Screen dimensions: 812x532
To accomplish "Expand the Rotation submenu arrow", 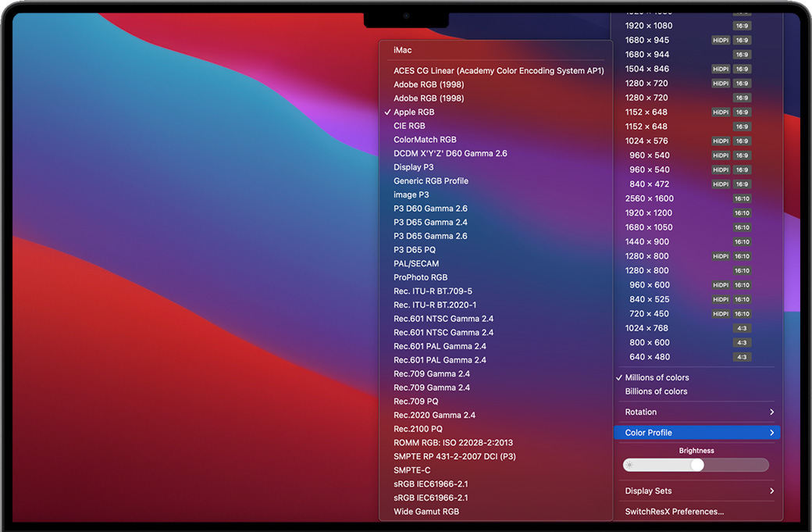I will click(x=771, y=412).
